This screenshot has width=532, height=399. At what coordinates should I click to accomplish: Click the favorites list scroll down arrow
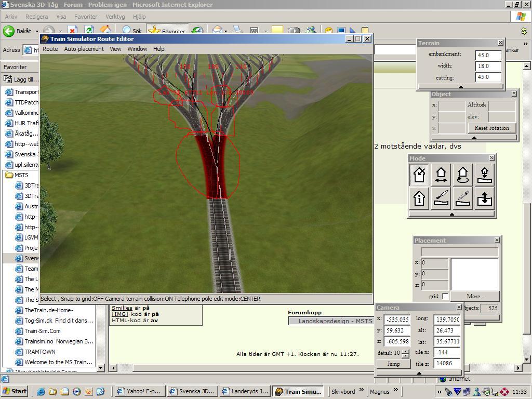(x=100, y=367)
